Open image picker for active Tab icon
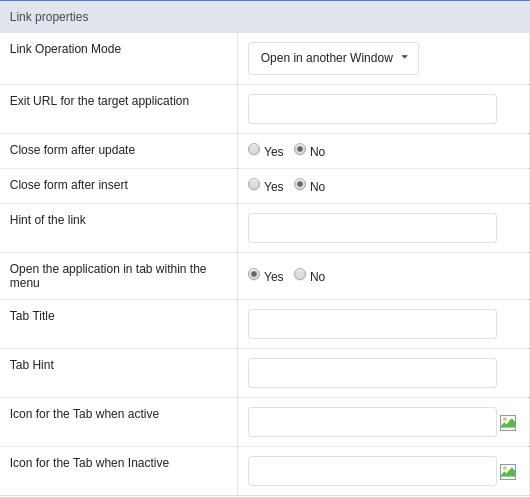This screenshot has width=530, height=497. pos(508,423)
